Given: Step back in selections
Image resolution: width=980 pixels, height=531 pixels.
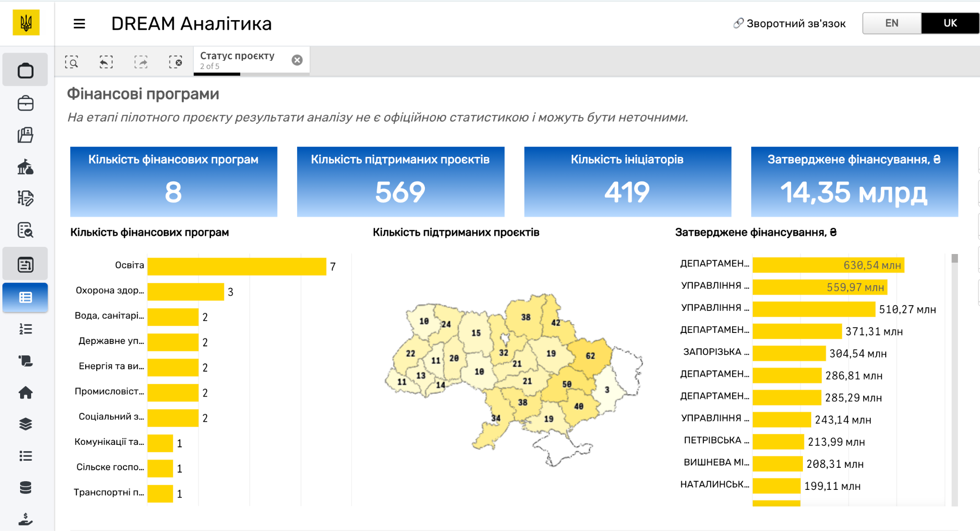Looking at the screenshot, I should pyautogui.click(x=106, y=62).
